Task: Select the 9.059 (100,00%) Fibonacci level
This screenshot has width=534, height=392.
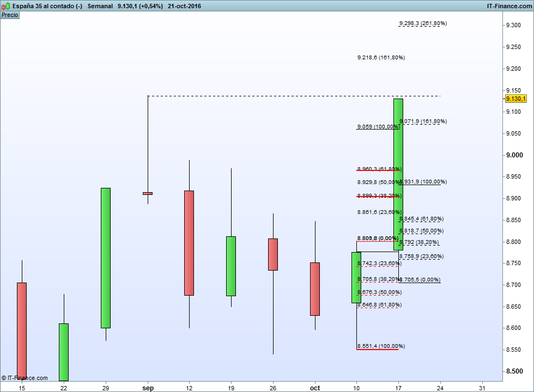Action: (378, 127)
